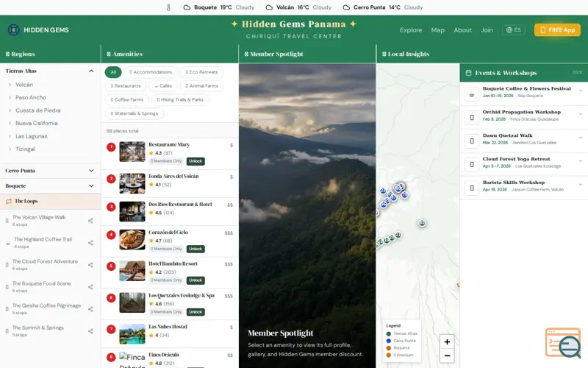Viewport: 588px width, 368px height.
Task: Click red number 4 badge for Corazón del Cielo
Action: coord(111,235)
